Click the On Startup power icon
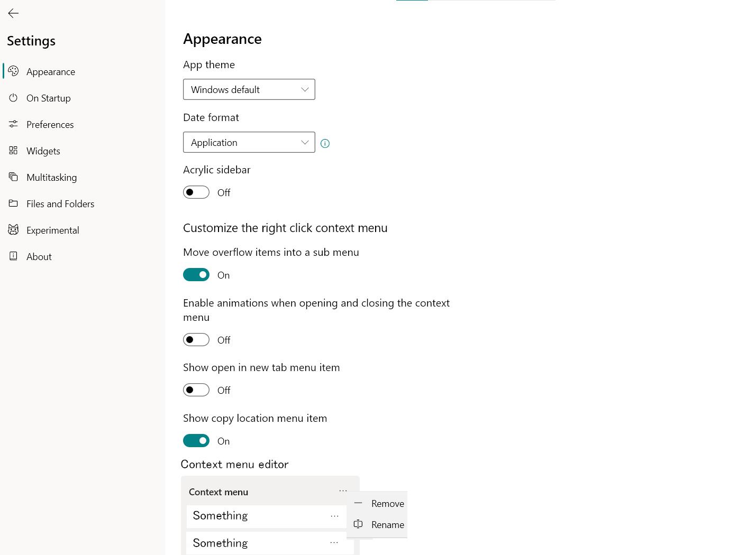Image resolution: width=756 pixels, height=555 pixels. 13,98
